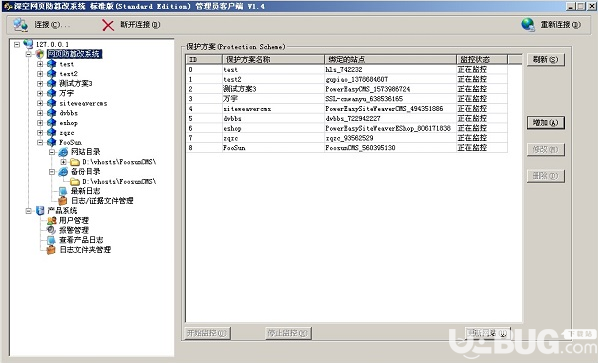Expand the folder under 网站目录

tap(63, 162)
